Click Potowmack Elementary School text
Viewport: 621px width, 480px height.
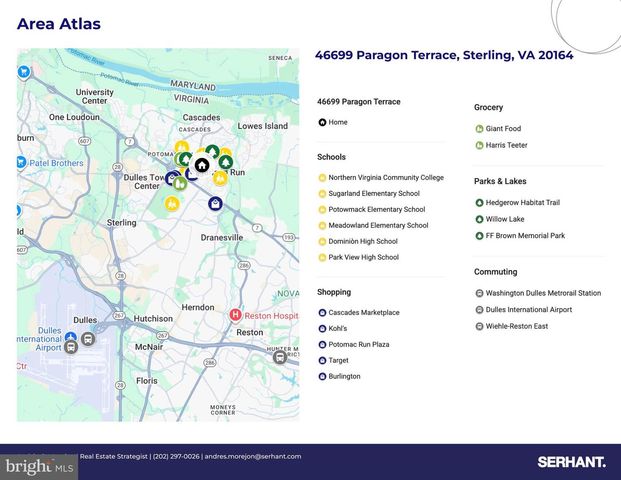click(377, 209)
